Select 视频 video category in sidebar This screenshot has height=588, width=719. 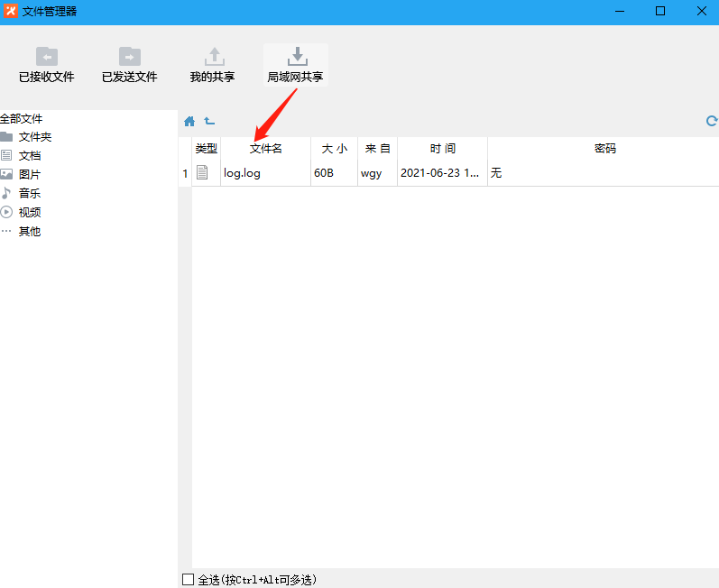(29, 213)
